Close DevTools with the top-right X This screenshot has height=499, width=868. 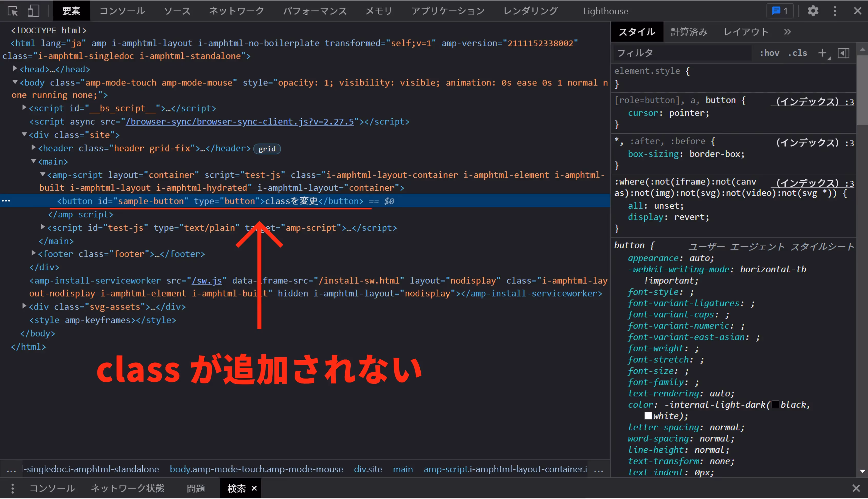857,11
